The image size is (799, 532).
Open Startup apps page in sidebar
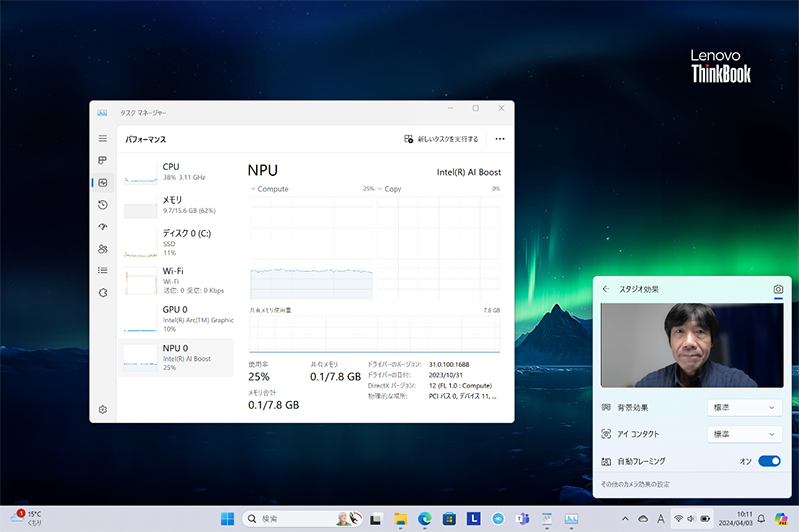102,227
